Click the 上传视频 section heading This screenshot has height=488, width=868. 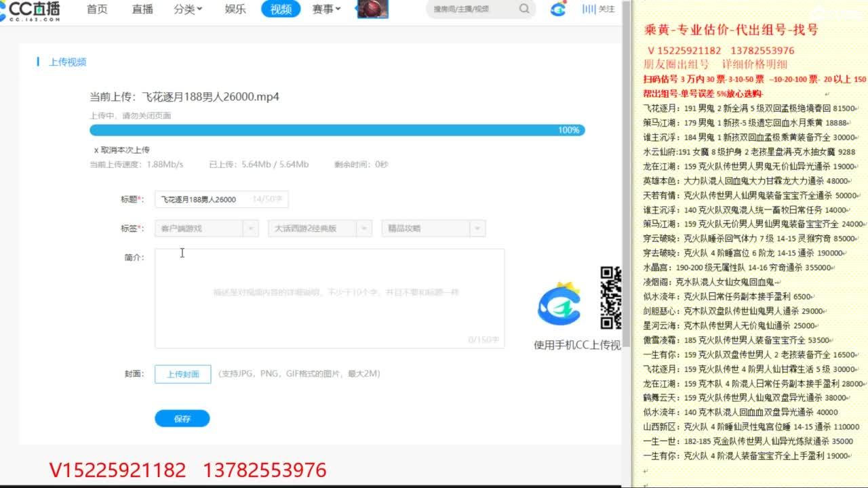pos(67,62)
